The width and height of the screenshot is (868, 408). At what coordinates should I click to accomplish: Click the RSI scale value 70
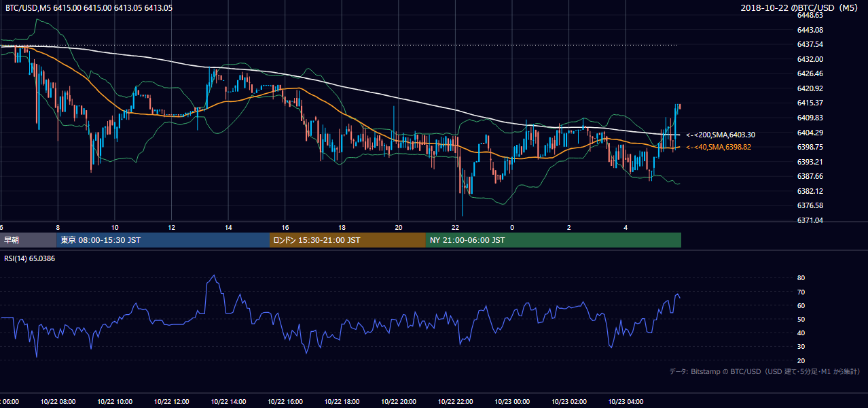coord(801,292)
